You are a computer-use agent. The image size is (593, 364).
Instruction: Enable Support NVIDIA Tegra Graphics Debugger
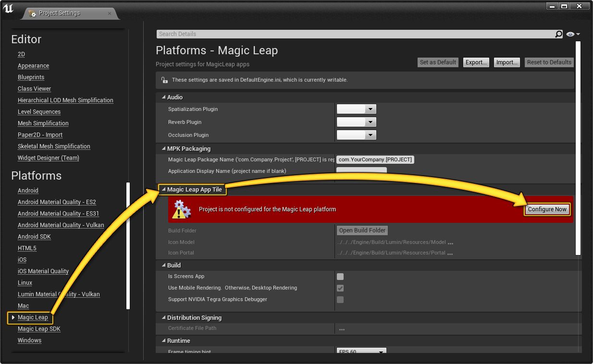[340, 300]
